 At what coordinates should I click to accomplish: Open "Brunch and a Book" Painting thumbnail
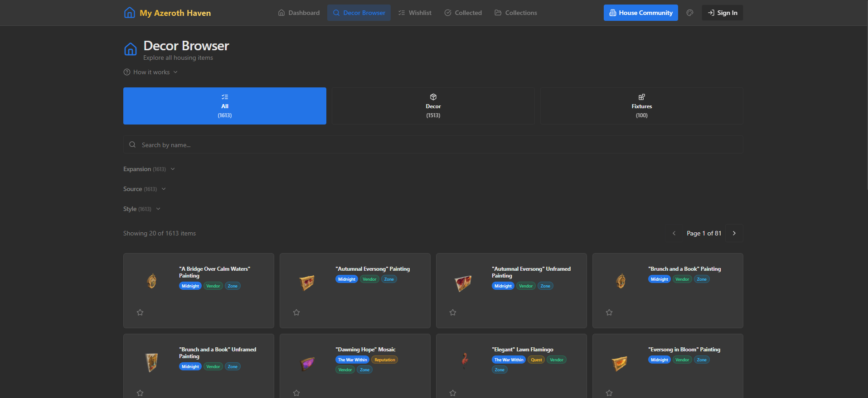tap(621, 281)
